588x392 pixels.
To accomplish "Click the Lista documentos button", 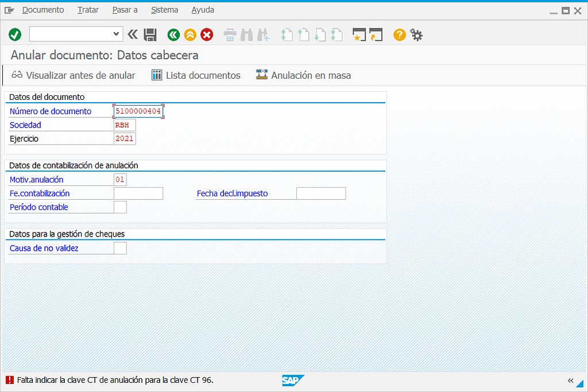I will (x=196, y=75).
